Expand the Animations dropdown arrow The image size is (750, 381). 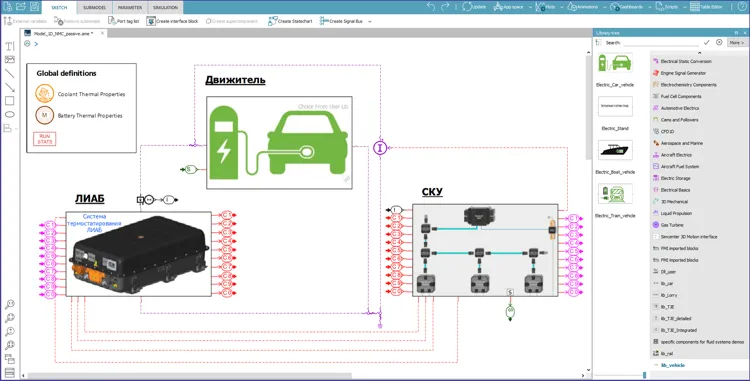pos(605,7)
